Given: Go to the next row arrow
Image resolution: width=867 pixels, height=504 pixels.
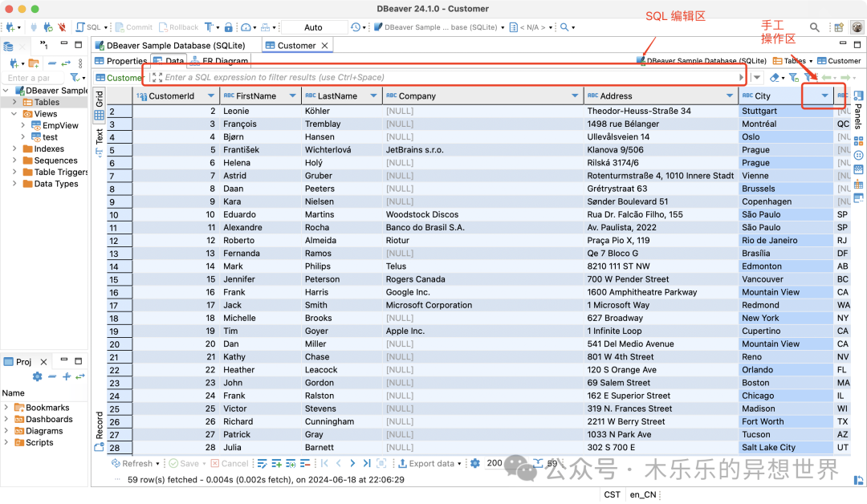Looking at the screenshot, I should pyautogui.click(x=352, y=463).
